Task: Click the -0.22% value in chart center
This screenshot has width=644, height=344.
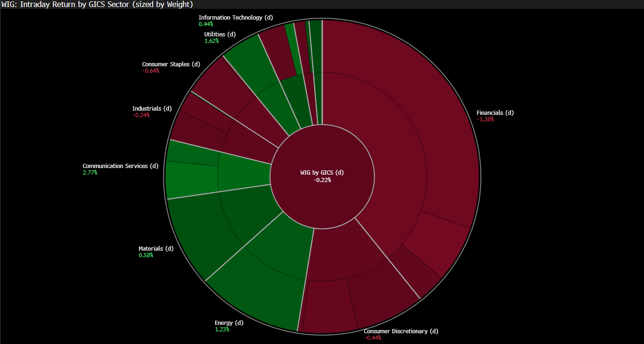Action: tap(322, 180)
